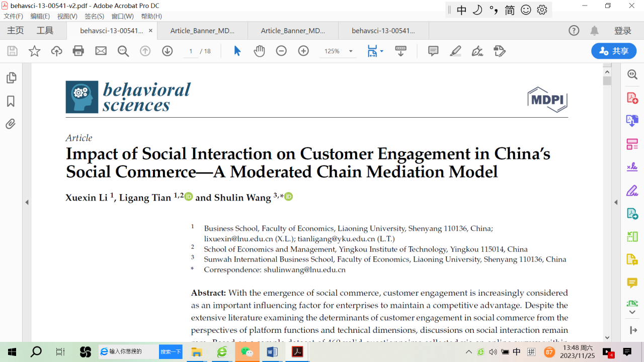Click the 登录 sign-in link
This screenshot has width=644, height=362.
(x=622, y=31)
